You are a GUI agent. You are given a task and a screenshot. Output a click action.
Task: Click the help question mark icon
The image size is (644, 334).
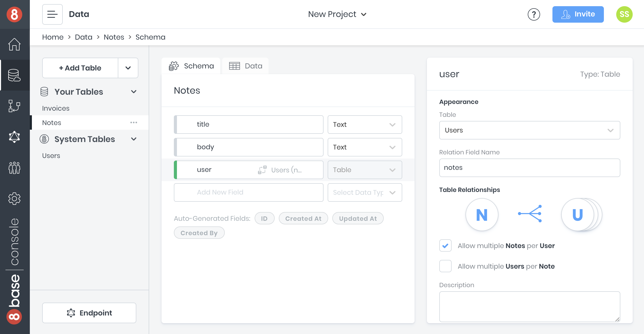coord(534,14)
